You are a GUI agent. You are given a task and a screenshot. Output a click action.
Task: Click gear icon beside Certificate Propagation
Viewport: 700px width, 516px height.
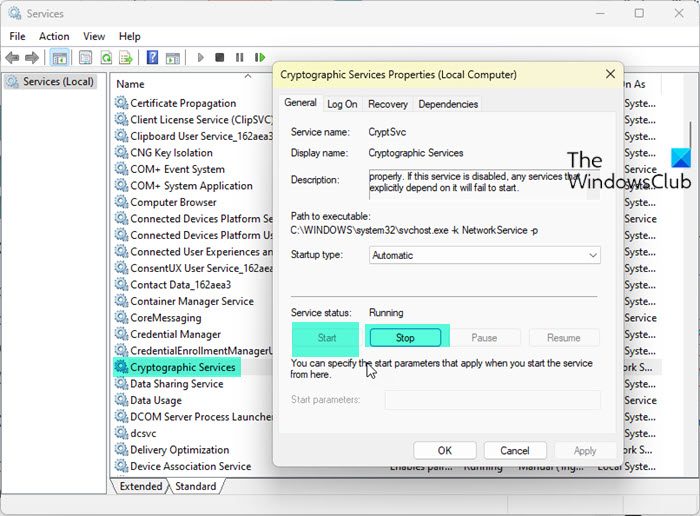[x=121, y=103]
